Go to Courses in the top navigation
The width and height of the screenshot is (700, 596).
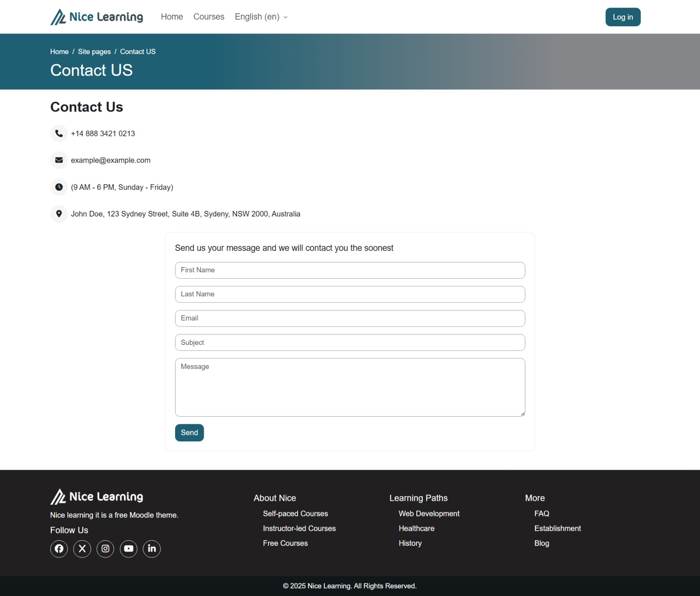click(x=209, y=17)
